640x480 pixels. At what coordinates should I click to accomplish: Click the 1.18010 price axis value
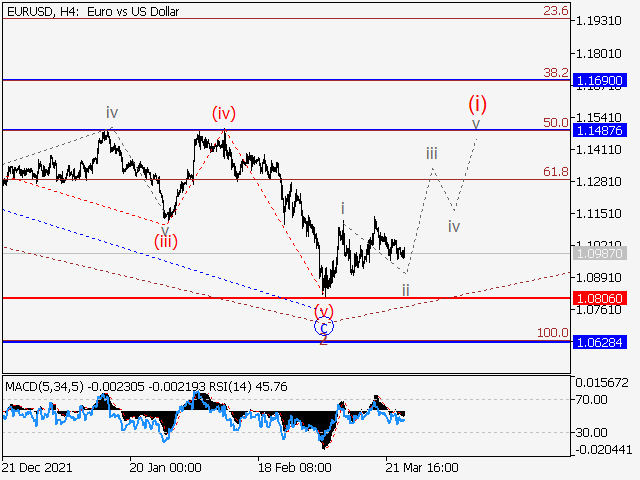tap(598, 53)
